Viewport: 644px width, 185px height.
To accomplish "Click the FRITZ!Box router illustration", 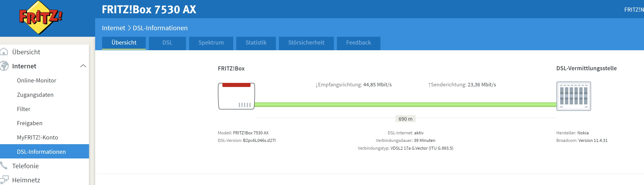I will pyautogui.click(x=236, y=96).
